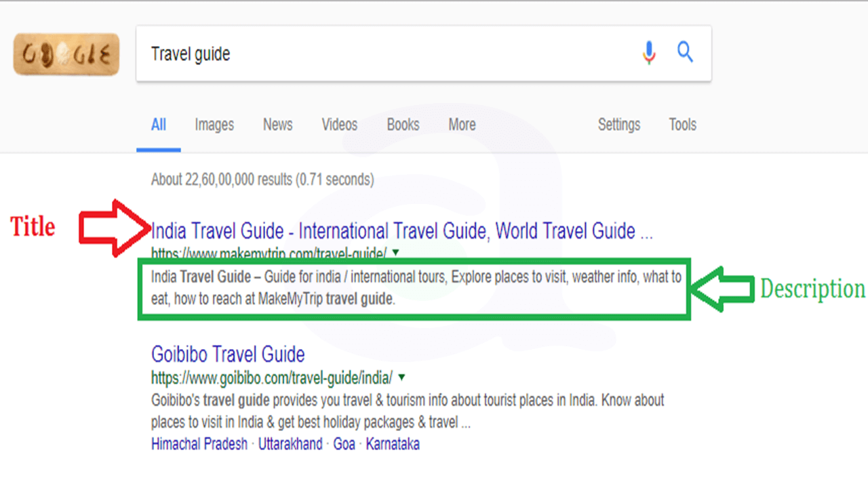Select the currently active All tab
Image resolution: width=868 pixels, height=488 pixels.
tap(159, 125)
